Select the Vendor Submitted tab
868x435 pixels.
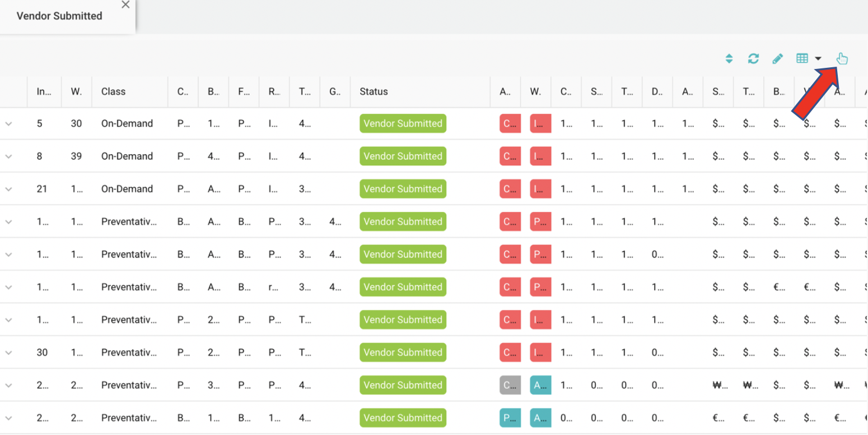tap(59, 16)
